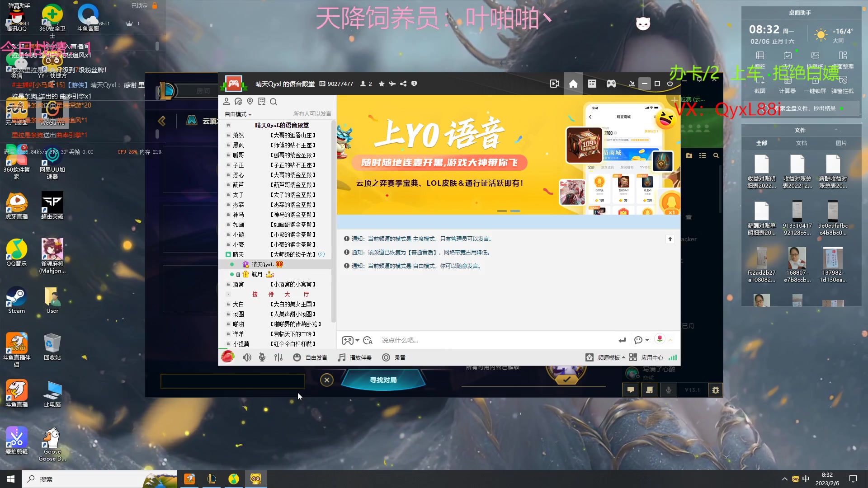This screenshot has width=868, height=488.
Task: Open 计算器 calculator in desktop assistant
Action: click(787, 84)
